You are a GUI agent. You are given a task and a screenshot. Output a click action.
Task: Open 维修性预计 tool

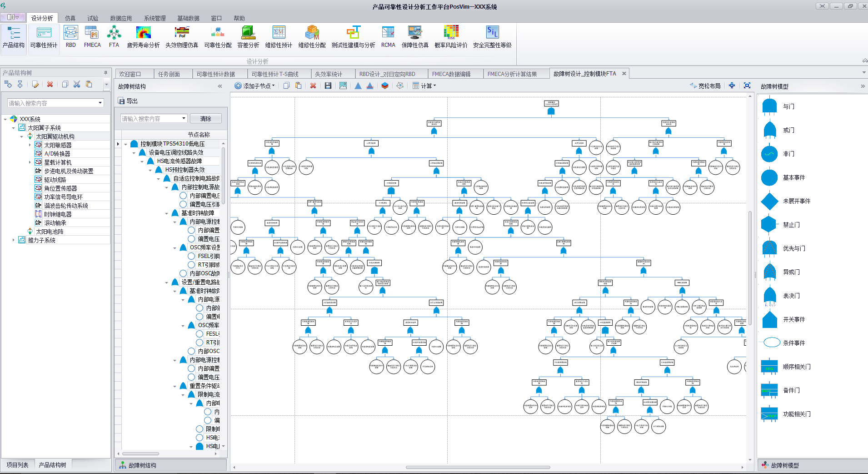(x=279, y=37)
